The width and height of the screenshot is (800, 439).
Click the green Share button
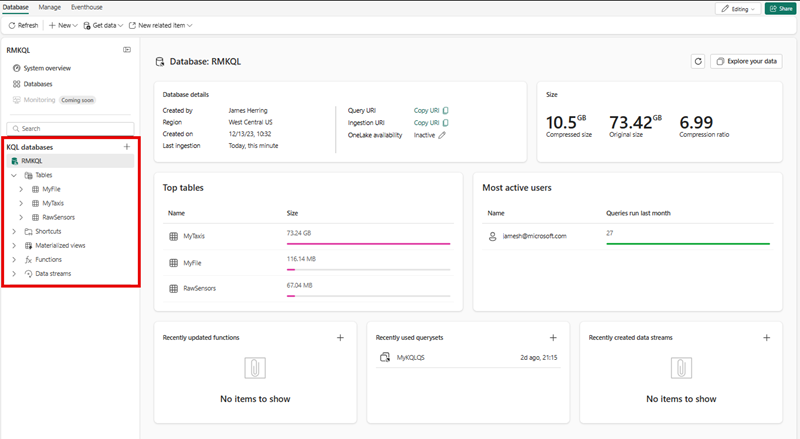780,8
